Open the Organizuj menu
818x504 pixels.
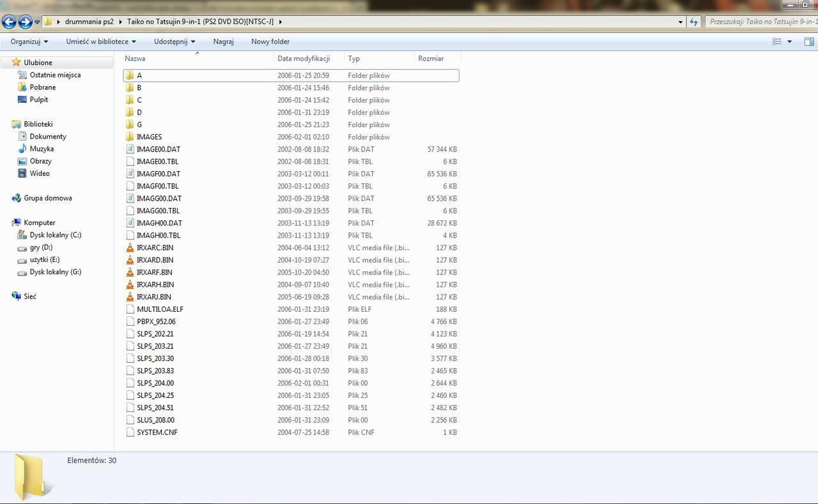coord(29,42)
